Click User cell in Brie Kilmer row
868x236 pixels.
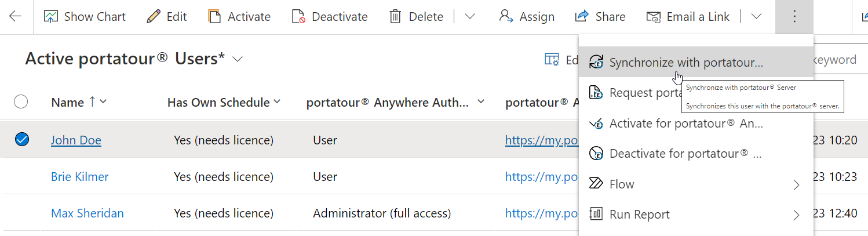point(325,176)
